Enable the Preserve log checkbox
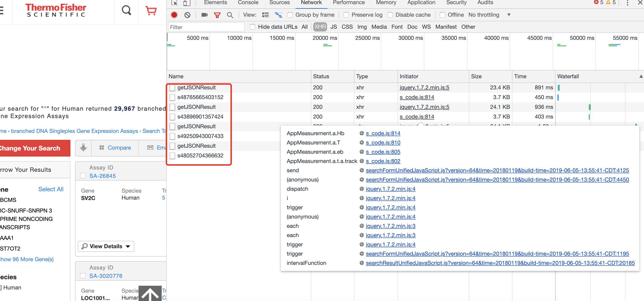The height and width of the screenshot is (301, 644). 346,15
